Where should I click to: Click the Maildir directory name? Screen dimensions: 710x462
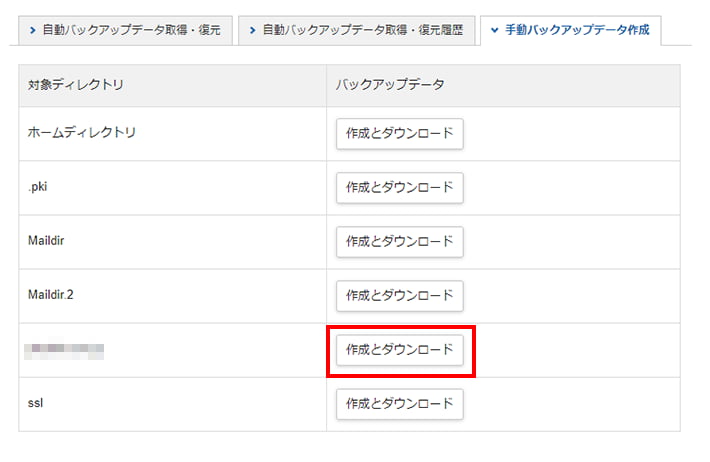[47, 242]
